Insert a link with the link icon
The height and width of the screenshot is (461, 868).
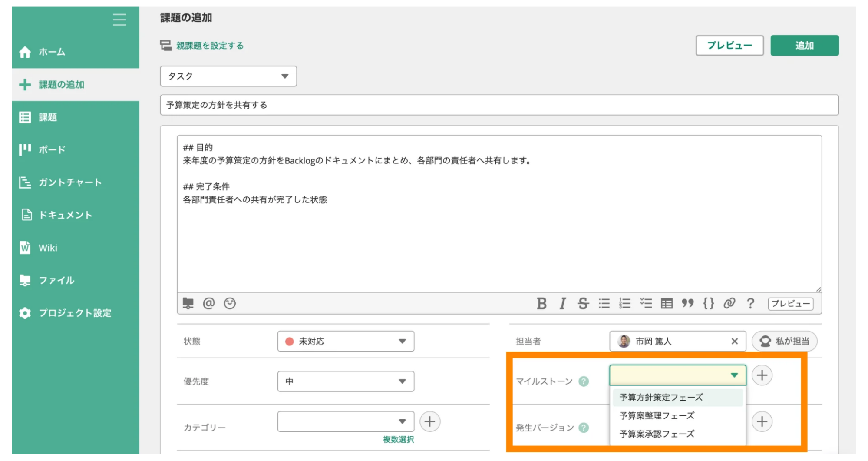pyautogui.click(x=729, y=303)
